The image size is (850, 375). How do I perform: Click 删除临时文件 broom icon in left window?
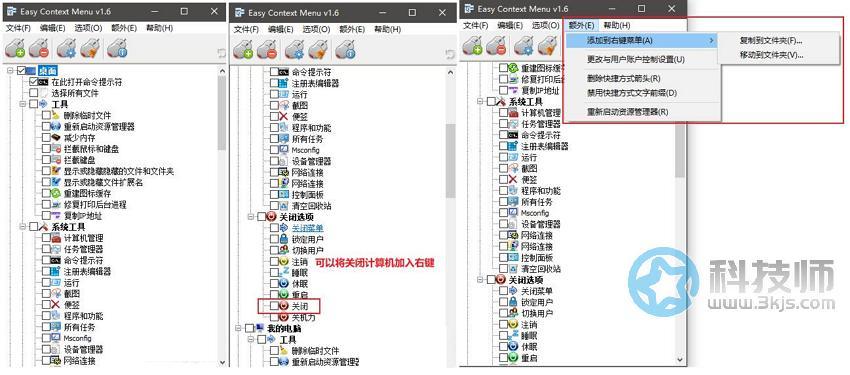pyautogui.click(x=57, y=115)
